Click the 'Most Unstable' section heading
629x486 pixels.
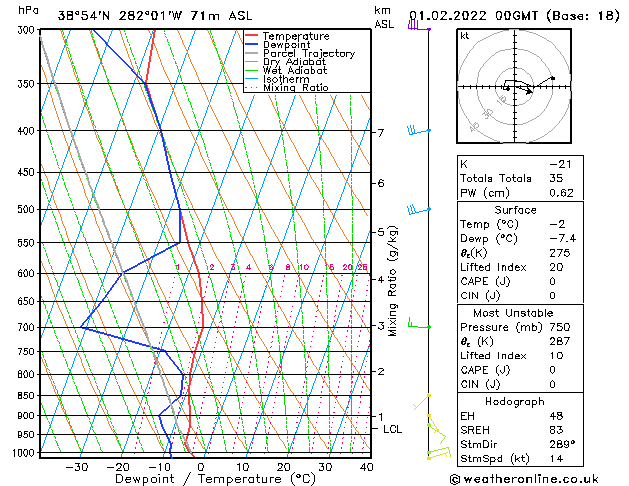[515, 312]
